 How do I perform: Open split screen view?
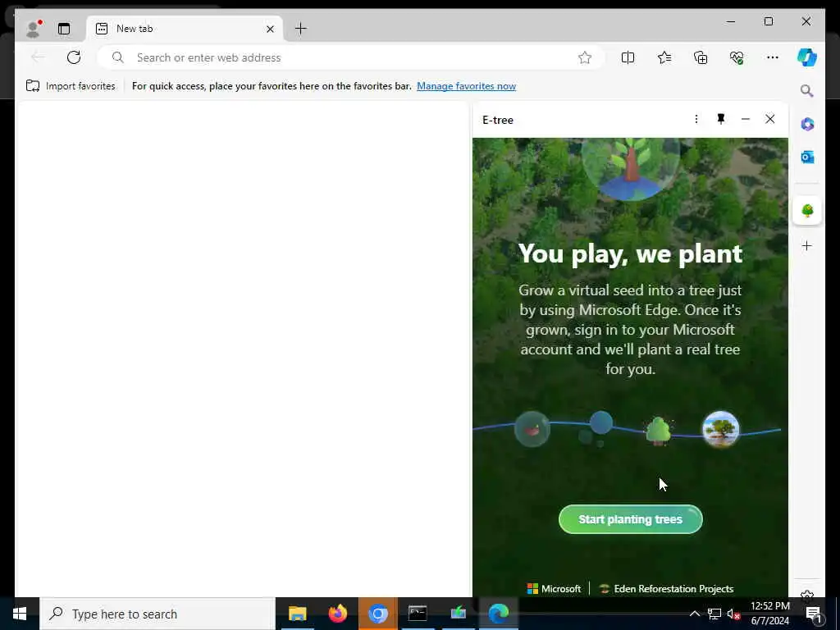pyautogui.click(x=628, y=57)
